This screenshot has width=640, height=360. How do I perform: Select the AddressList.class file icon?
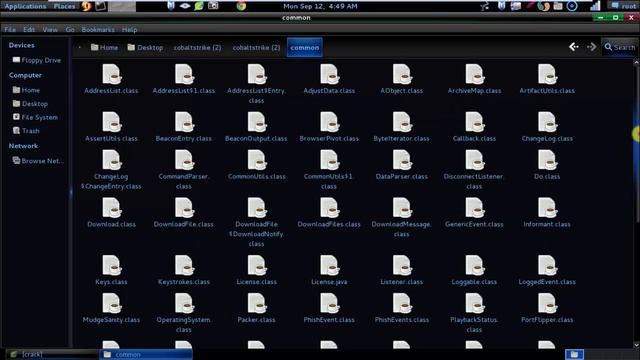pyautogui.click(x=111, y=74)
